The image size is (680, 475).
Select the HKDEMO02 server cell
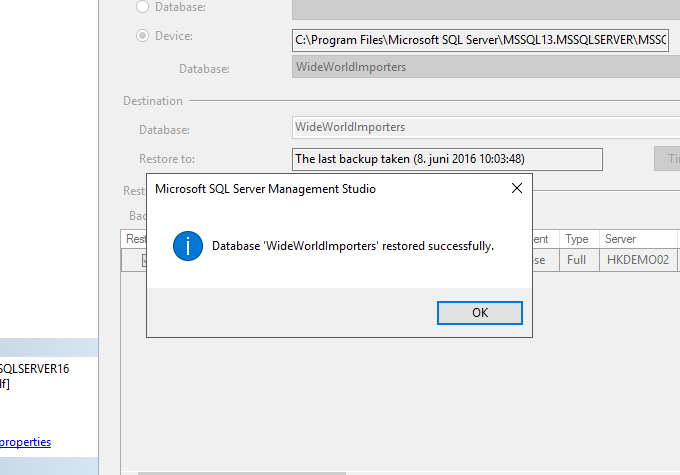pyautogui.click(x=638, y=260)
